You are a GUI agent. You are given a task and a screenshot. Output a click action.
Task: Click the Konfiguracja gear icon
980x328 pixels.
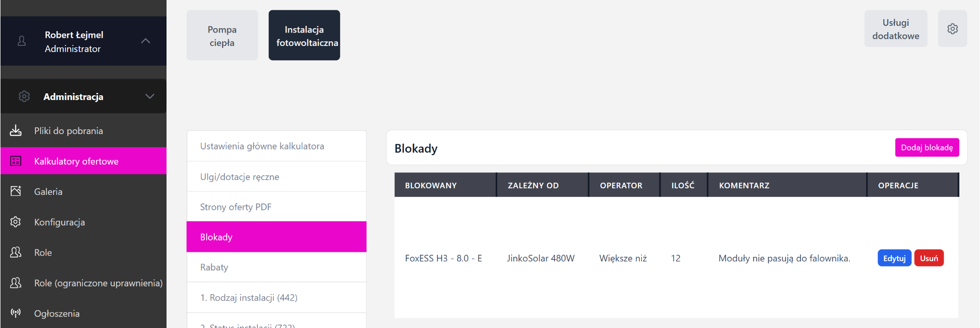[16, 222]
